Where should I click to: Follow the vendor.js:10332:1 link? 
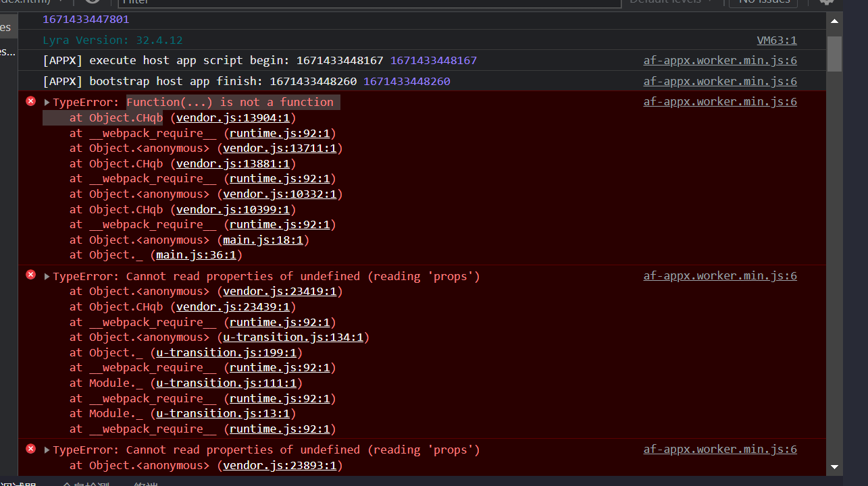pyautogui.click(x=280, y=194)
